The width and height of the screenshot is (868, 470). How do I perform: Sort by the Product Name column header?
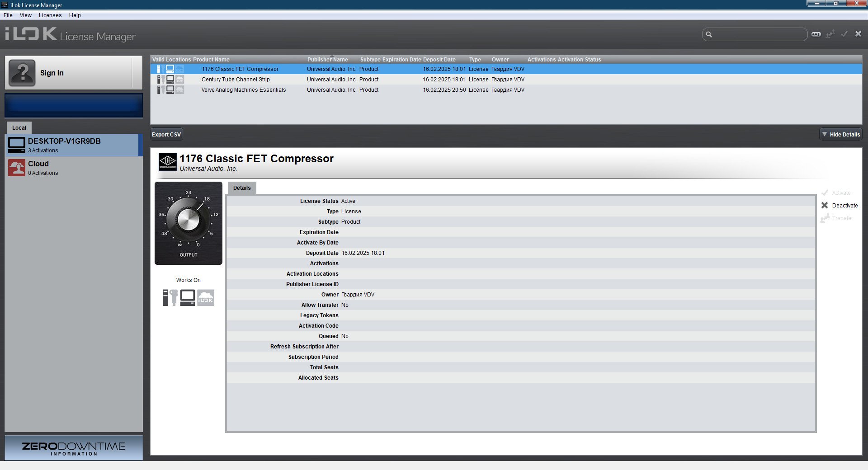click(211, 60)
